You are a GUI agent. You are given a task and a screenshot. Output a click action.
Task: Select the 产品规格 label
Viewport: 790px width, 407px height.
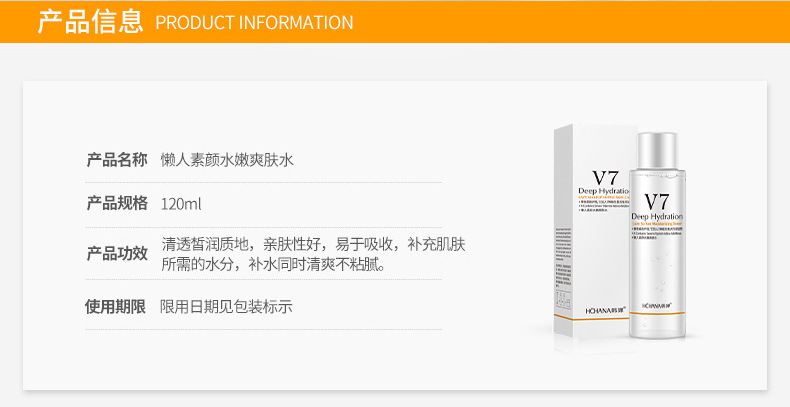click(x=117, y=204)
